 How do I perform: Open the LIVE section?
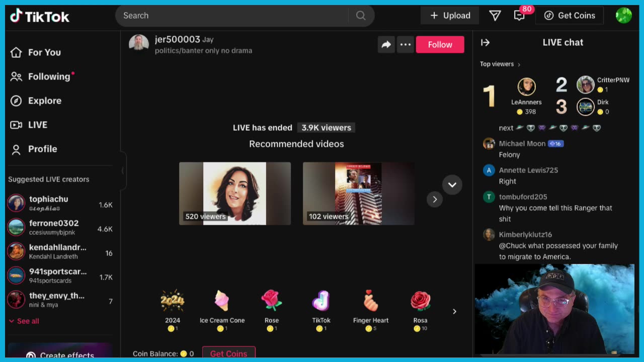[29, 125]
